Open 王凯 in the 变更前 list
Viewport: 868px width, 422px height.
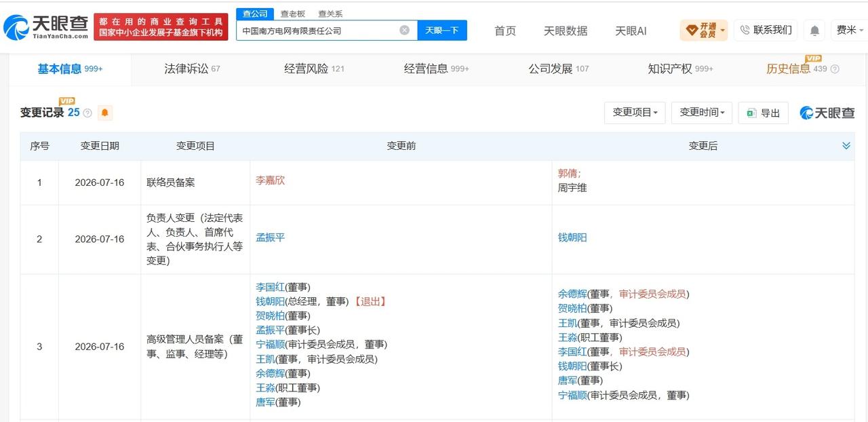coord(265,359)
